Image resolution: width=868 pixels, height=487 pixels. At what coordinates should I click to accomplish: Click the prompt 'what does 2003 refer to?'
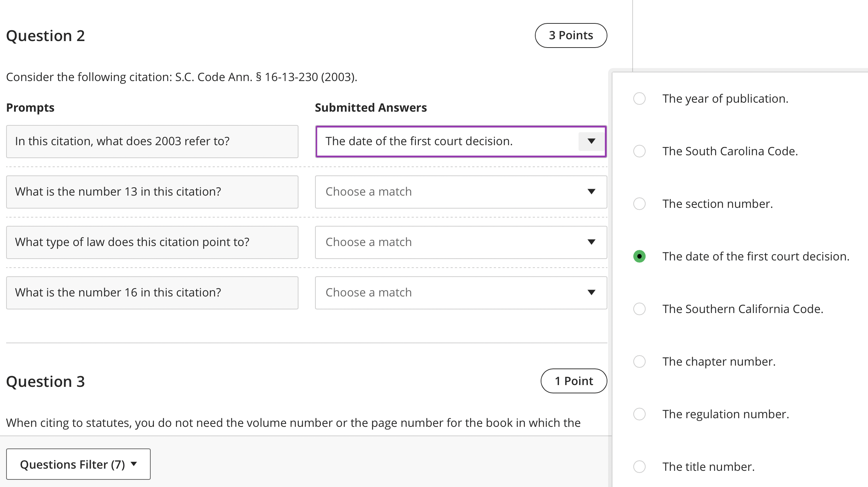click(152, 142)
